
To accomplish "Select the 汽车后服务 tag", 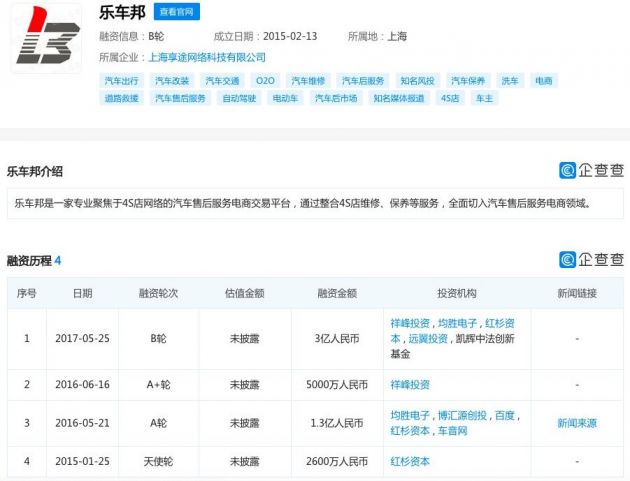I will (363, 81).
